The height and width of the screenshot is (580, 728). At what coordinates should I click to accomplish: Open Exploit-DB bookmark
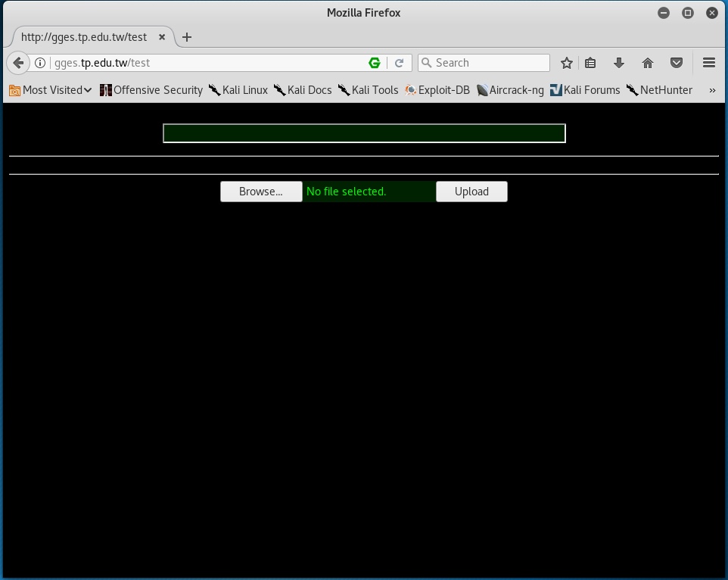click(437, 90)
